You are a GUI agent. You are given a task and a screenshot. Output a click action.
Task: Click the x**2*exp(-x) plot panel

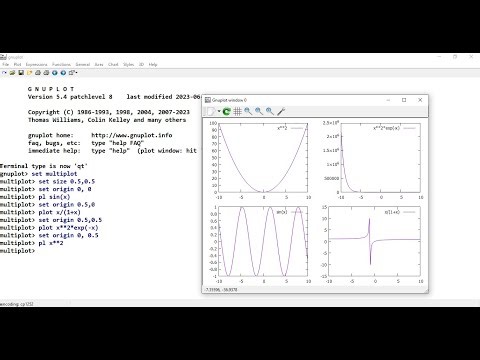click(x=380, y=158)
